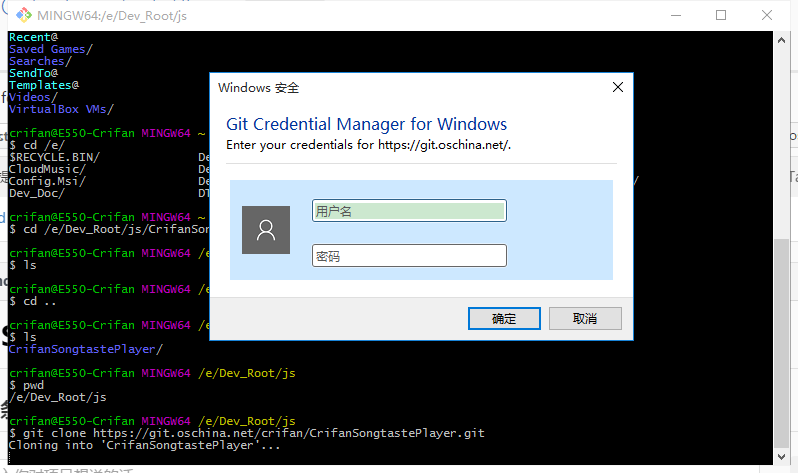Click the '$ cd ..' command line in terminal
The width and height of the screenshot is (798, 473).
click(33, 301)
